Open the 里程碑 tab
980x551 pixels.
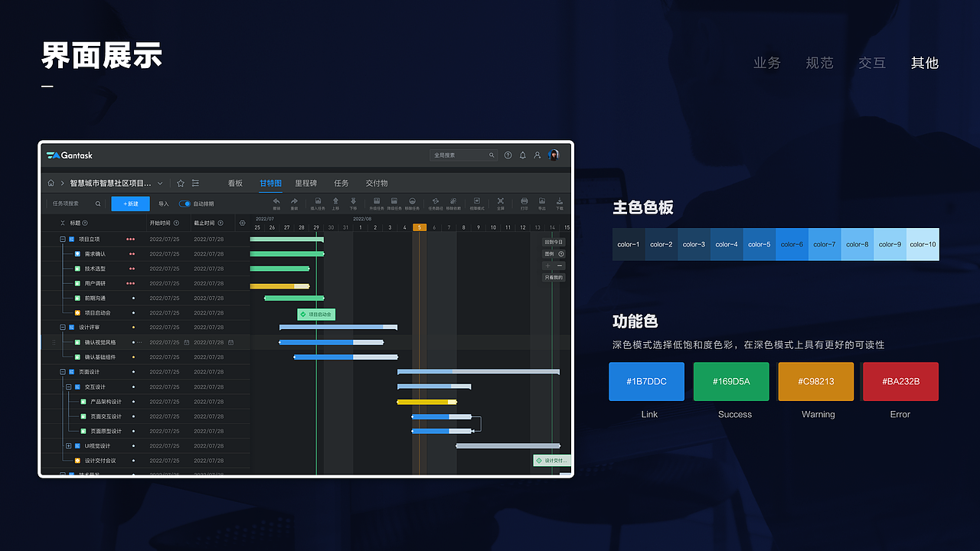(306, 184)
